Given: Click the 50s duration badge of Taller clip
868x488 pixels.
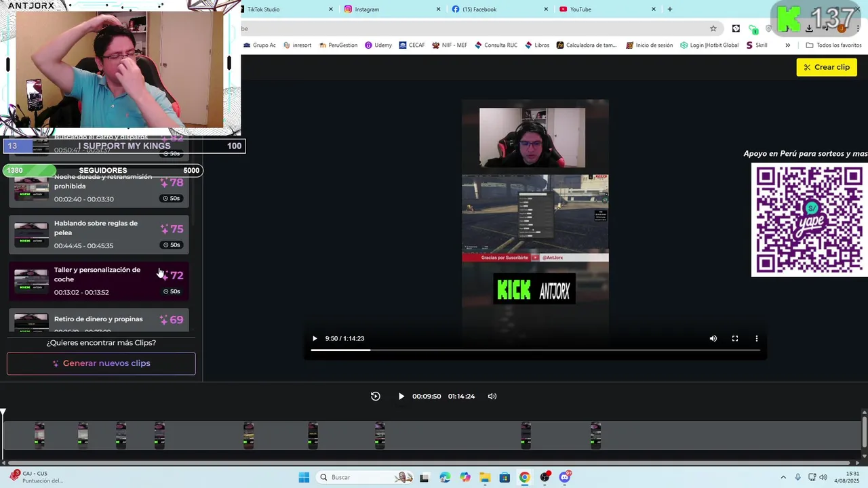Looking at the screenshot, I should point(172,291).
